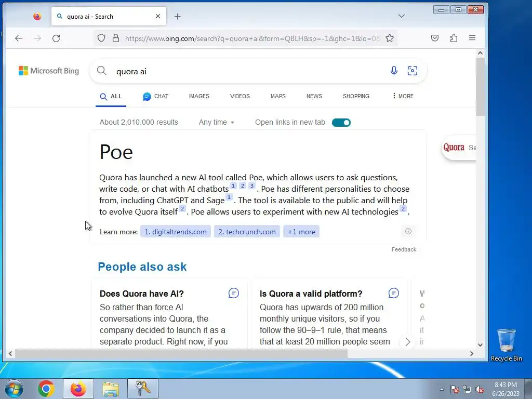Go back with the browser back arrow
The width and height of the screenshot is (532, 399).
[19, 38]
